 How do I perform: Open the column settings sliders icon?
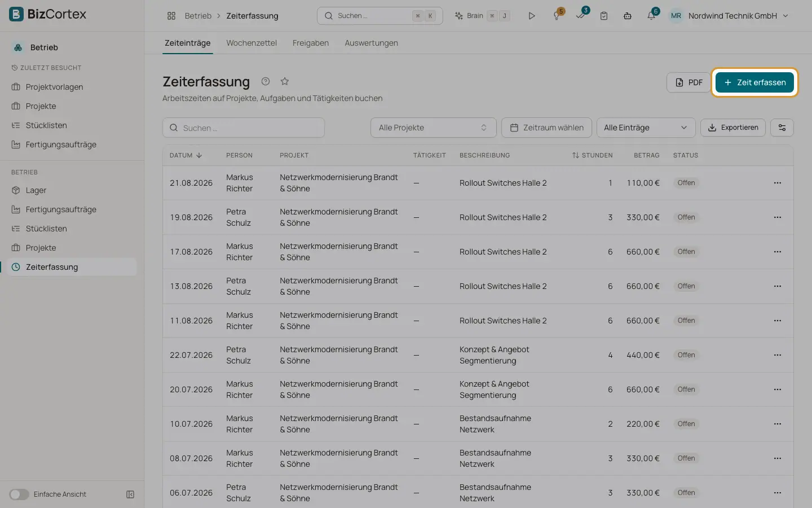(x=782, y=128)
